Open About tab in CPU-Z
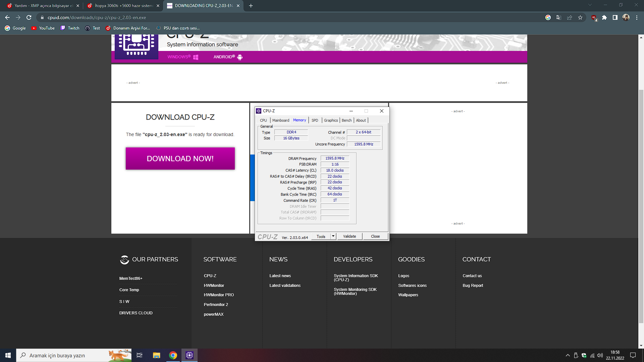644x362 pixels. pos(361,120)
